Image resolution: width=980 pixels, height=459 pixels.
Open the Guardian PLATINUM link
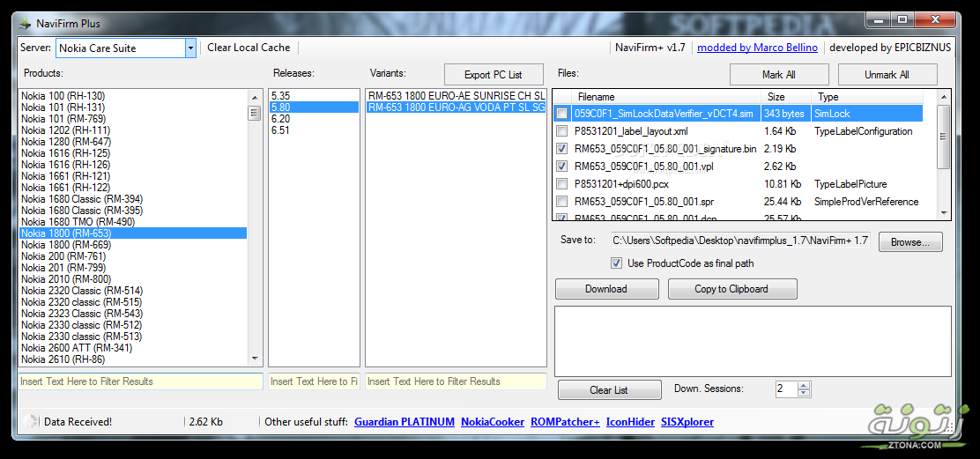pos(405,421)
